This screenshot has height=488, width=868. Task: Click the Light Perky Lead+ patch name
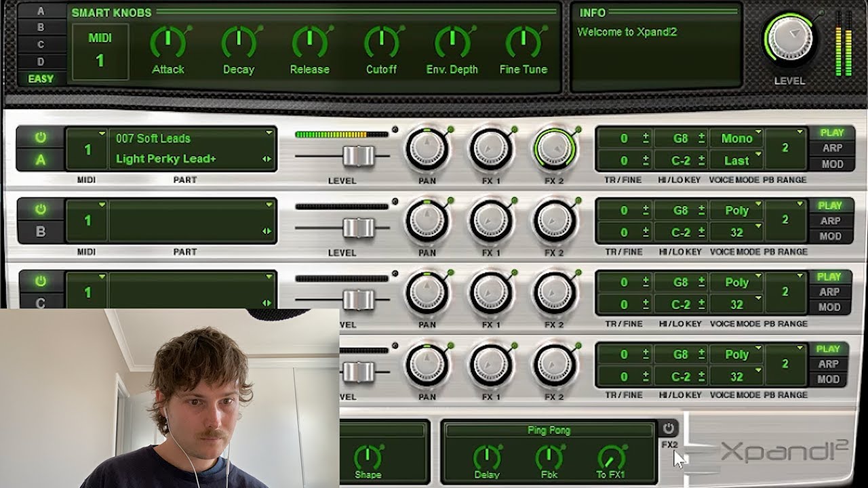(166, 159)
